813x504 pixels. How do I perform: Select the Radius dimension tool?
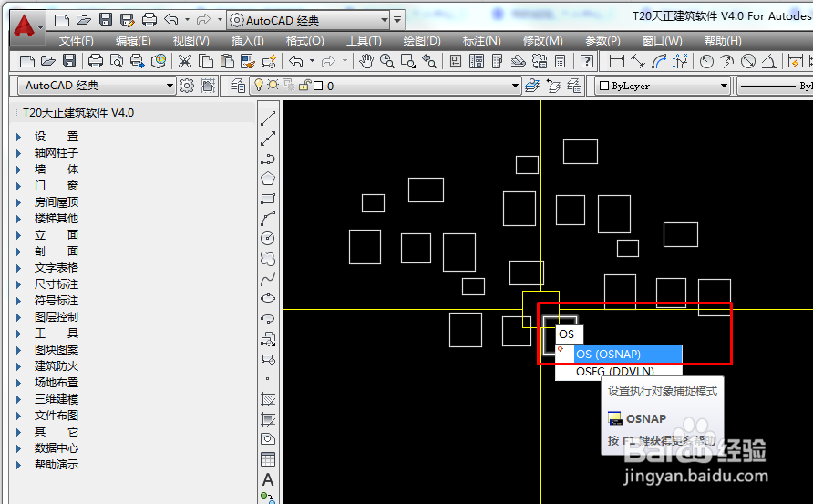(x=706, y=61)
